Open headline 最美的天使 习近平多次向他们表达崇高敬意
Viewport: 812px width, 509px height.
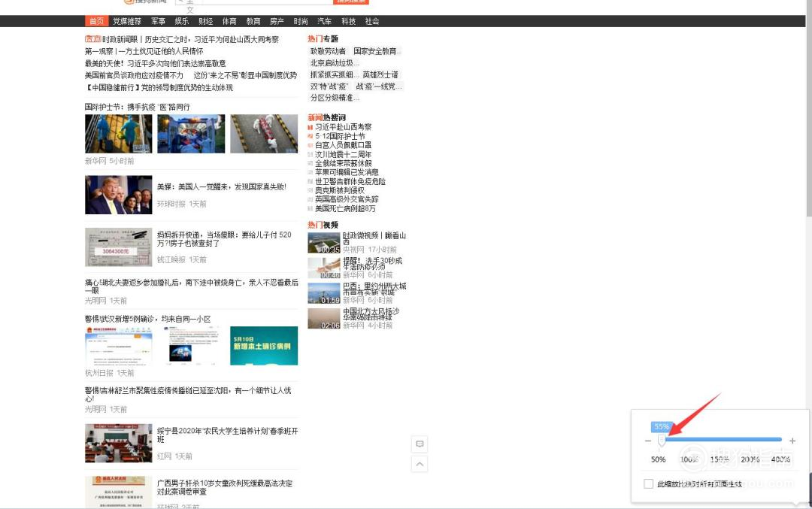(156, 63)
